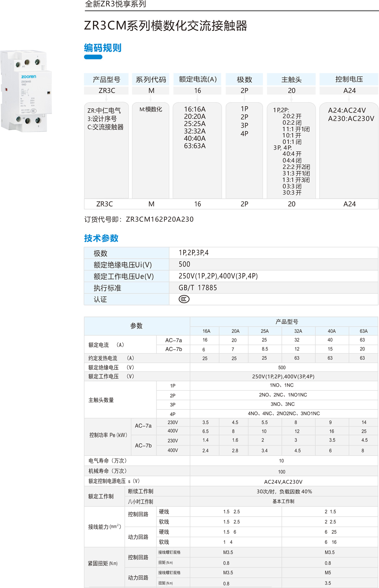Click the 全新ZR3悦享系列 header text
Image resolution: width=379 pixels, height=588 pixels.
tap(116, 4)
